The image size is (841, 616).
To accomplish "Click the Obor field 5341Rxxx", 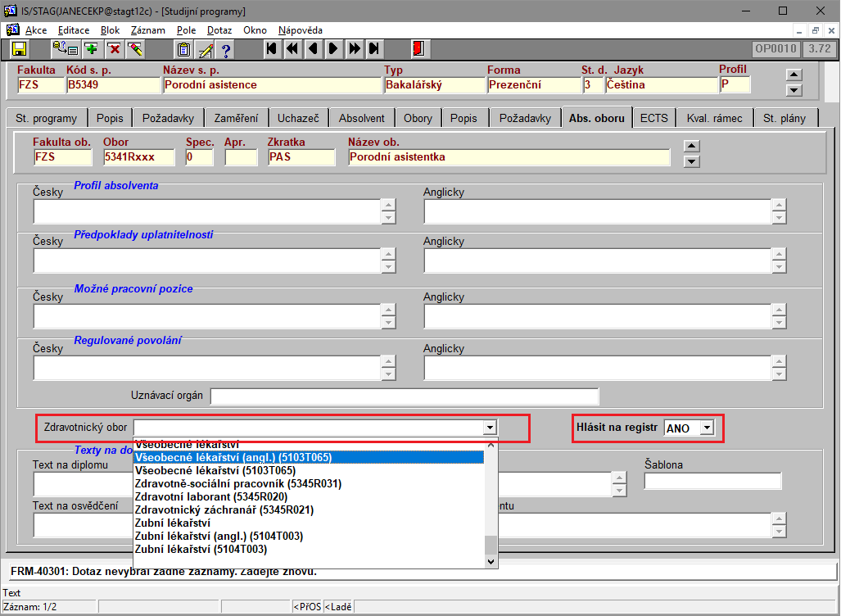I will point(139,157).
